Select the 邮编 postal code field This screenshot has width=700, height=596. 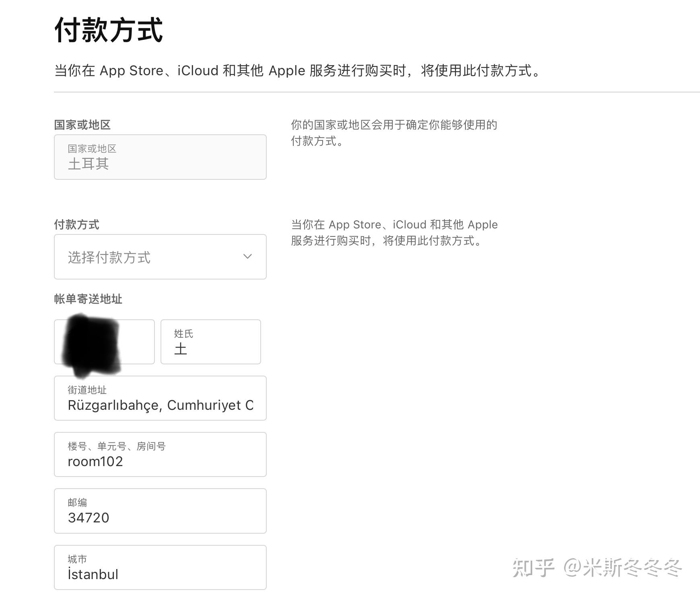pyautogui.click(x=160, y=511)
